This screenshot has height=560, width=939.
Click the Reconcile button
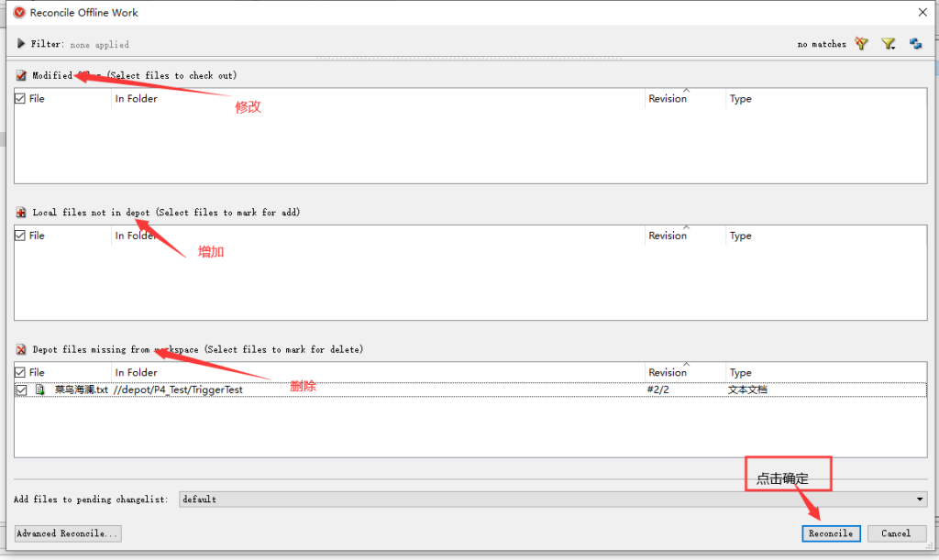831,533
